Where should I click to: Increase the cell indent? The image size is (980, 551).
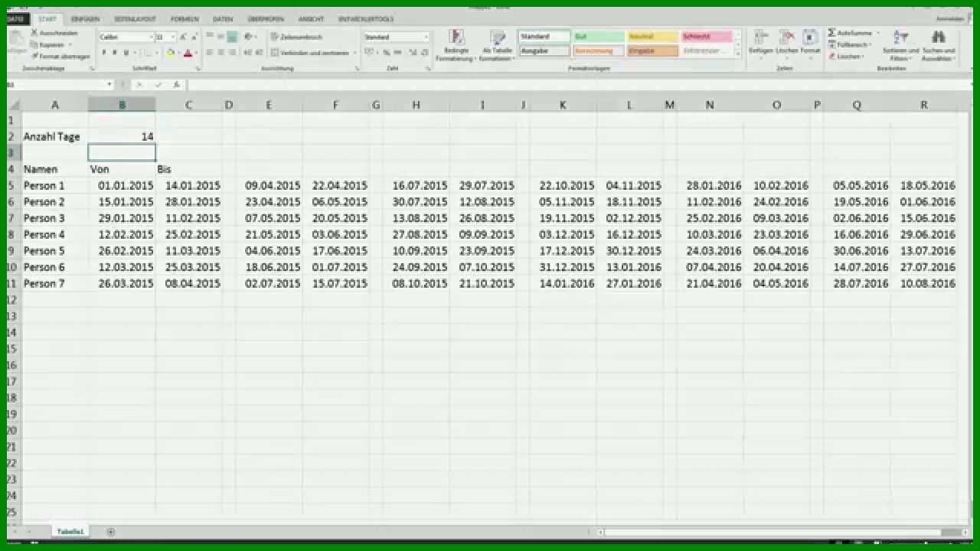(x=258, y=53)
